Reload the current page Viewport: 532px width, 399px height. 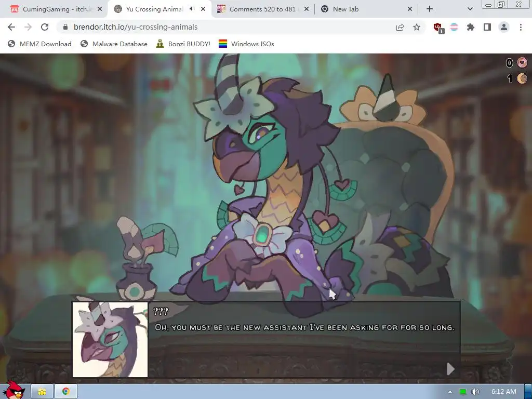coord(45,27)
